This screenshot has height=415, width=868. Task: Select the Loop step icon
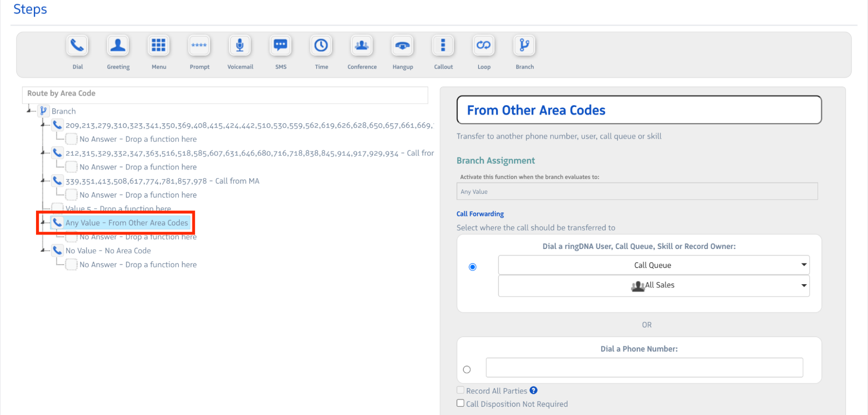484,46
